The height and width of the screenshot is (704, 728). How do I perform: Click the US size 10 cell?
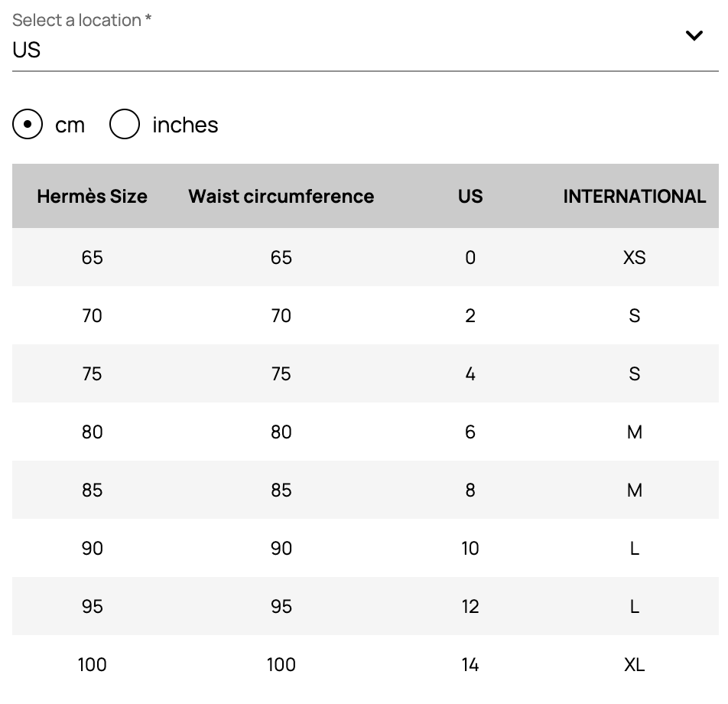tap(470, 548)
